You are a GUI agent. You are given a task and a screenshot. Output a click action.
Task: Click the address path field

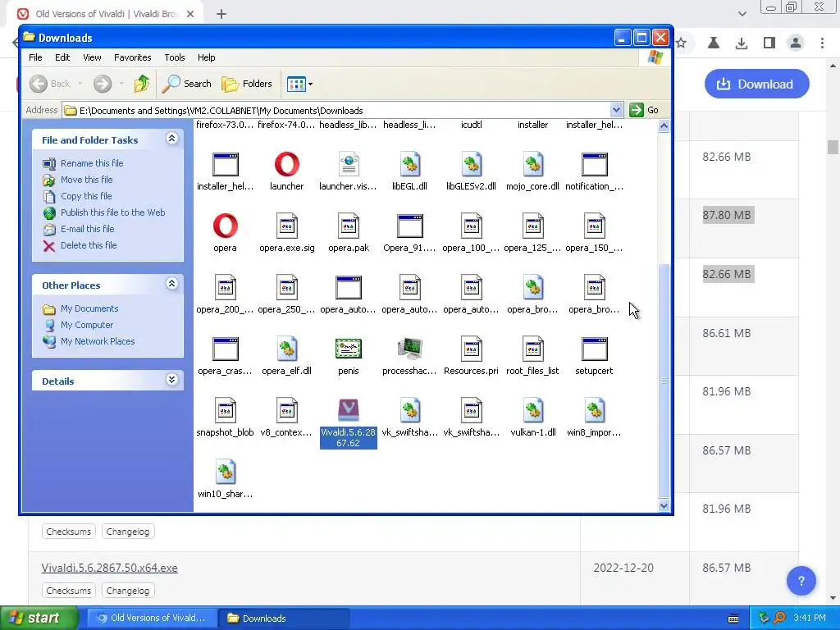(x=343, y=111)
